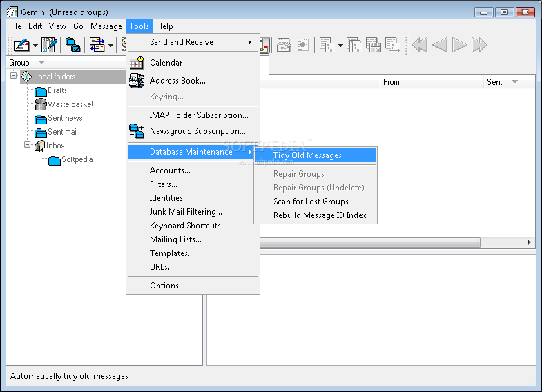
Task: Open IMAP Folder Subscription from the Tools menu
Action: 193,115
